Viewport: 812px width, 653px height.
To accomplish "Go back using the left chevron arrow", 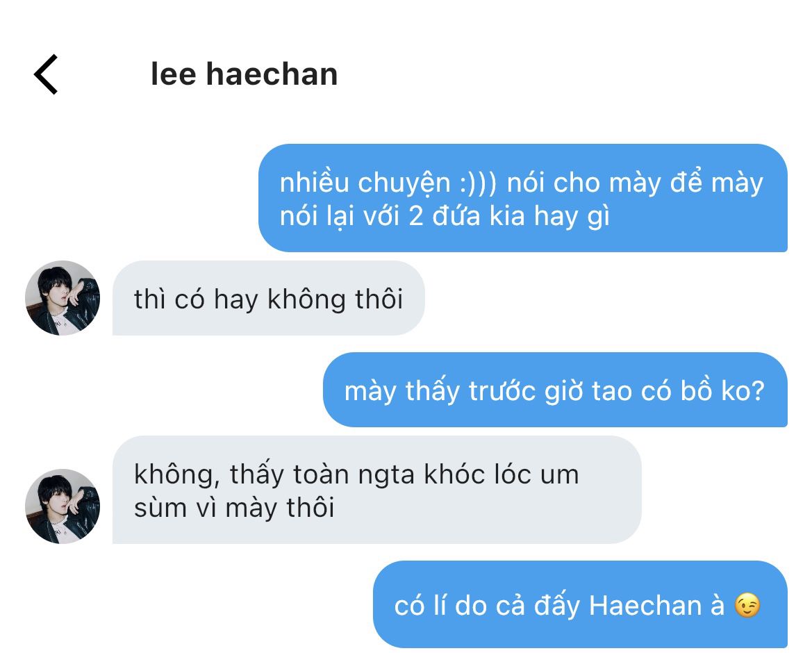I will 46,74.
